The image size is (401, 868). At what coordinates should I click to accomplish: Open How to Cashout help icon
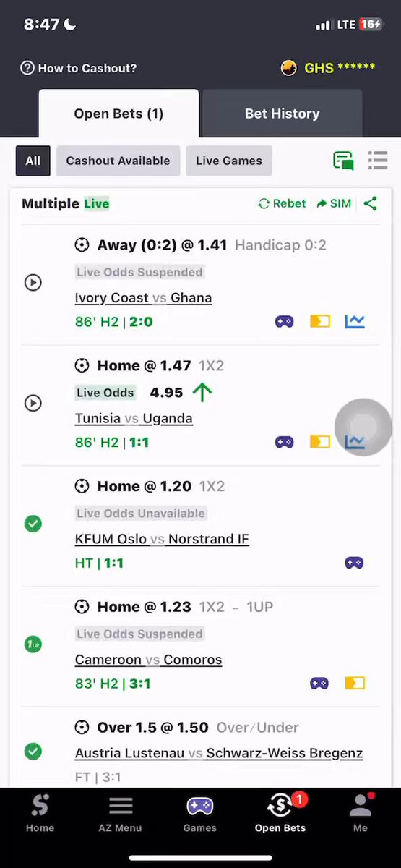coord(27,68)
